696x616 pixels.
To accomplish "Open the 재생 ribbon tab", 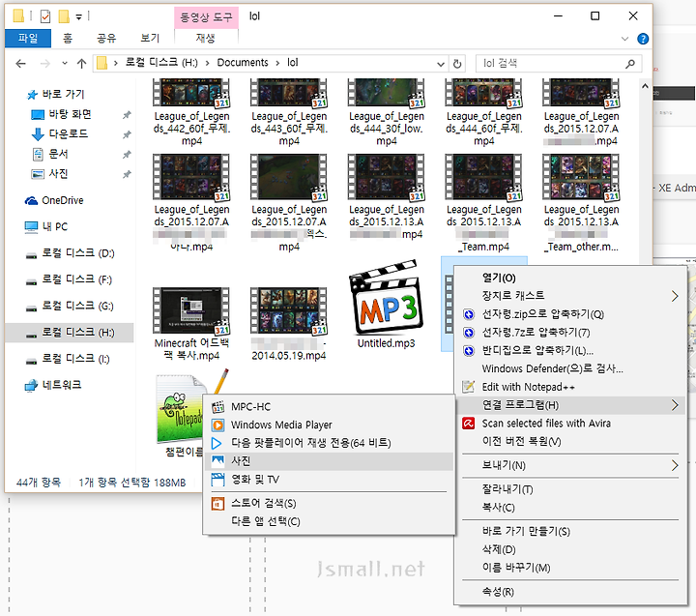I will coord(206,38).
